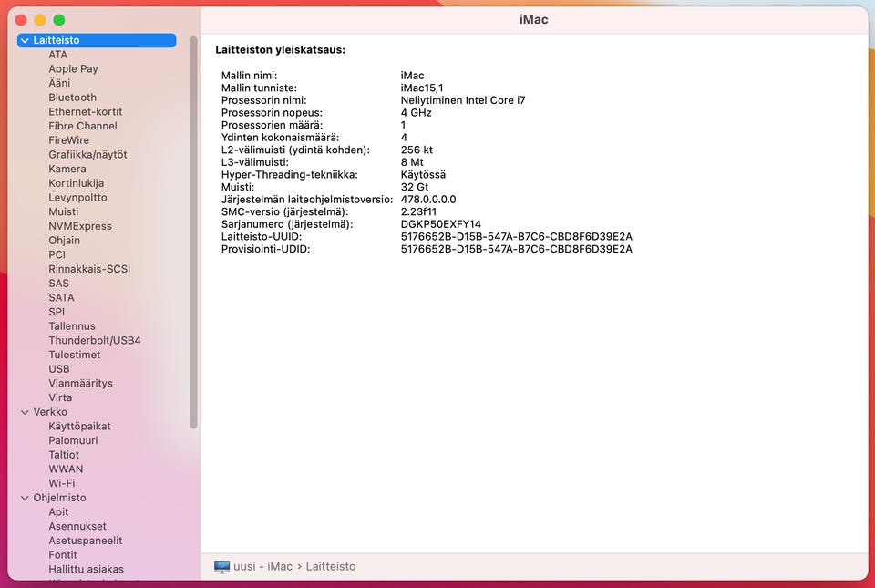Viewport: 875px width, 588px height.
Task: Open Grafiikka/näytöt entry
Action: point(87,155)
